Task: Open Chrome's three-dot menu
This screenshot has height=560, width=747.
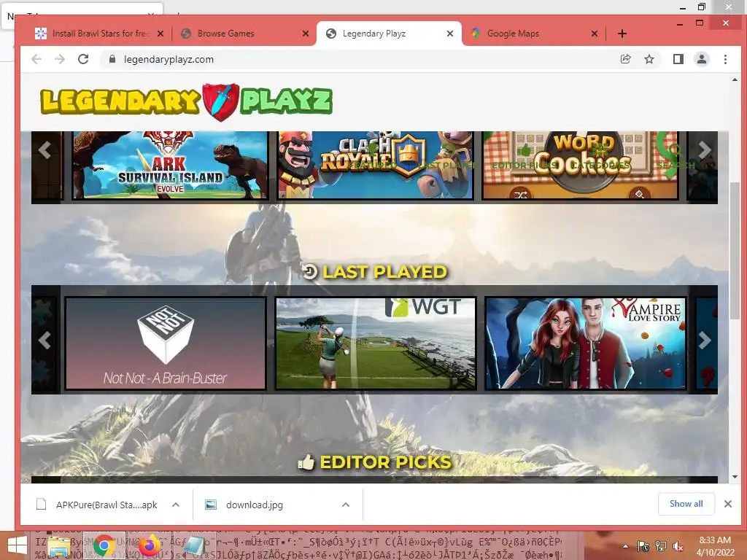Action: (x=725, y=59)
